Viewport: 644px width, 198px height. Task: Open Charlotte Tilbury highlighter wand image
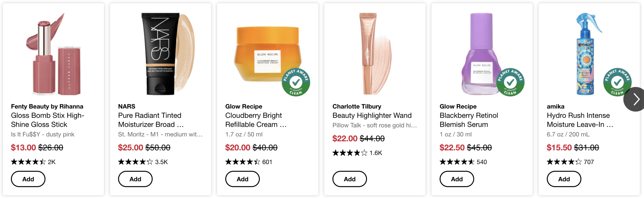click(x=370, y=54)
